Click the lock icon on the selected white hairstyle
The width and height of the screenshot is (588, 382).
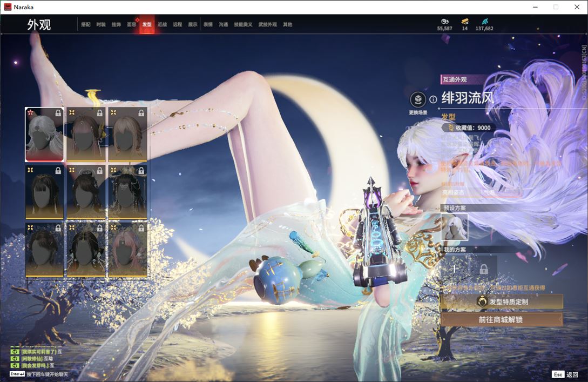click(58, 113)
